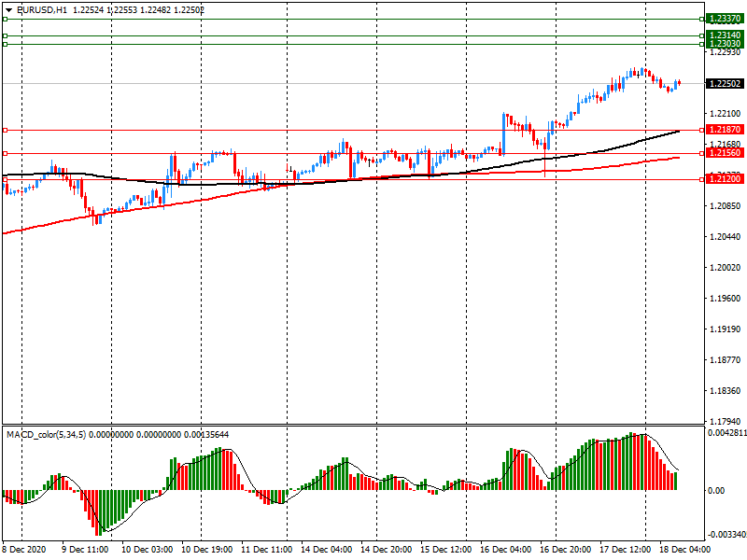
Task: Click the 10 Dec 19:00 time label
Action: point(206,550)
